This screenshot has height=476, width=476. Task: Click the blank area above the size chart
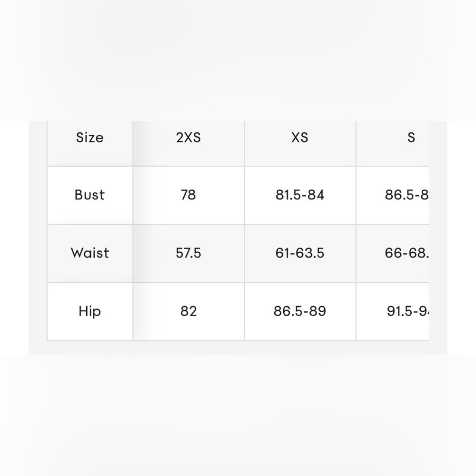[238, 59]
